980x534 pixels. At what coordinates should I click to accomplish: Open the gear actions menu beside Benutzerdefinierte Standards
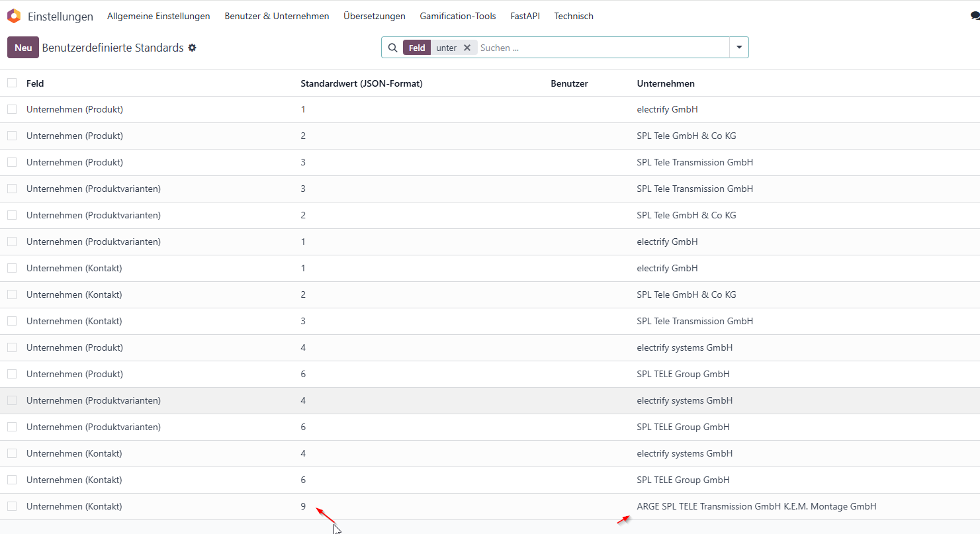pos(192,48)
